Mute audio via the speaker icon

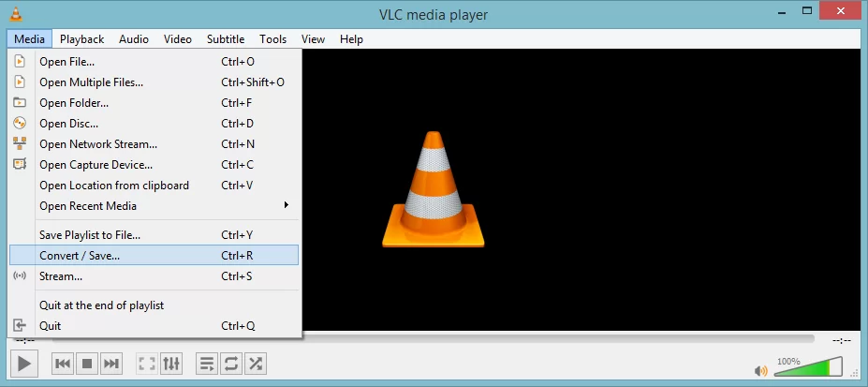click(x=761, y=371)
